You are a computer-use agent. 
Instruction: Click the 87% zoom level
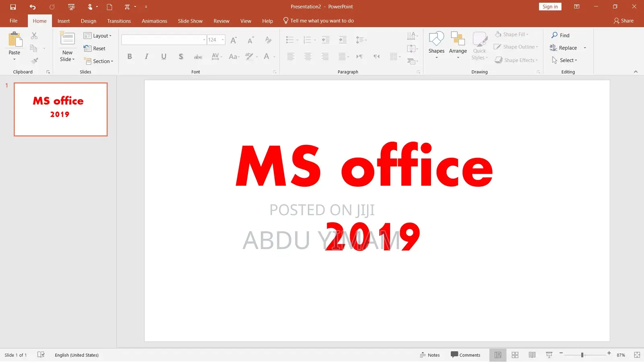tap(621, 355)
